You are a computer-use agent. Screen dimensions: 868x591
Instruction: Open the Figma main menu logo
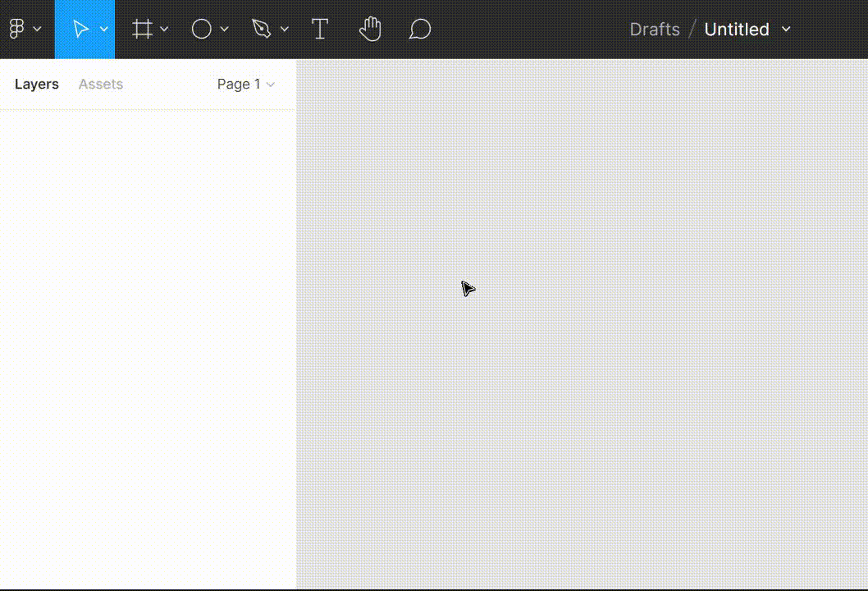16,29
